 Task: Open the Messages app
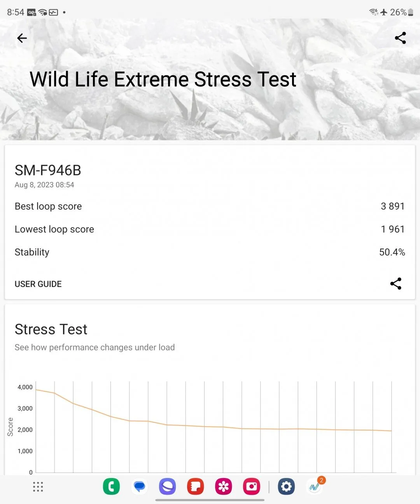pyautogui.click(x=139, y=487)
